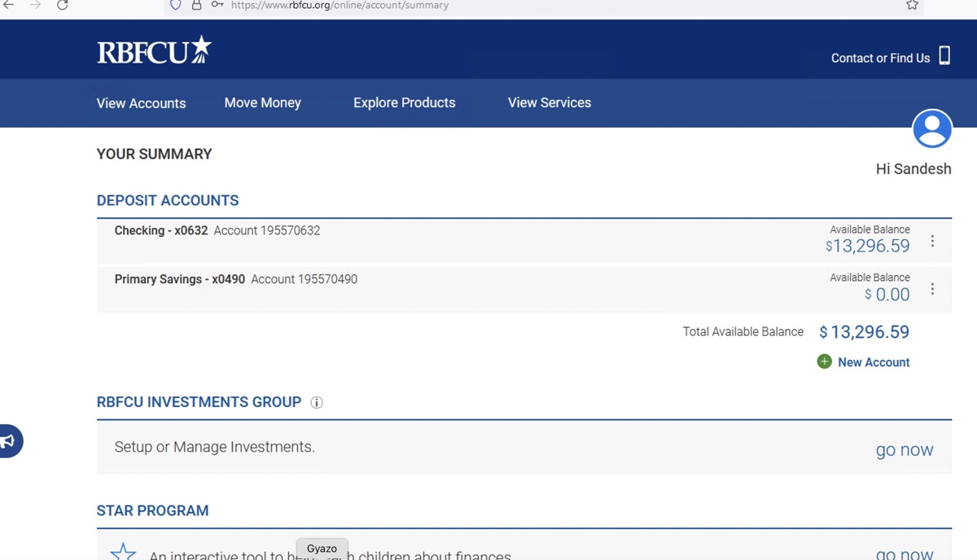Screen dimensions: 977x560
Task: Click the green plus New Account icon
Action: (x=824, y=361)
